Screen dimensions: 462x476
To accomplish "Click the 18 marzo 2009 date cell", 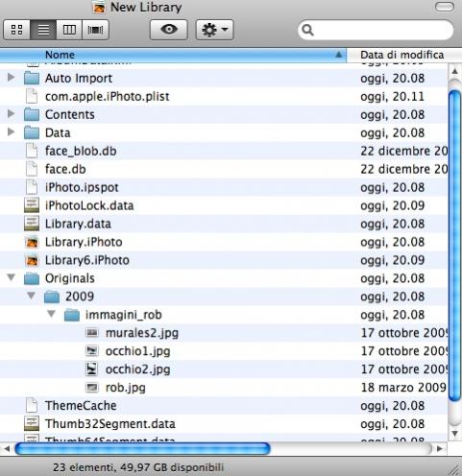I will coord(403,388).
